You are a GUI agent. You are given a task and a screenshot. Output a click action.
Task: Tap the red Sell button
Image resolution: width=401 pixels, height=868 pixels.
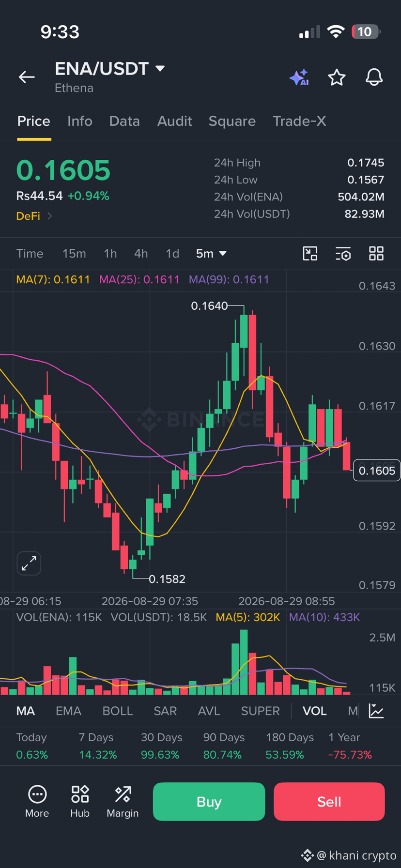pos(329,802)
